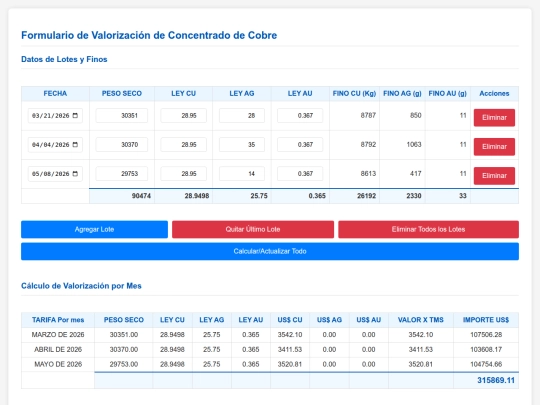Viewport: 540px width, 405px height.
Task: Open calendar picker for date 04/04/2026
Action: (x=75, y=145)
